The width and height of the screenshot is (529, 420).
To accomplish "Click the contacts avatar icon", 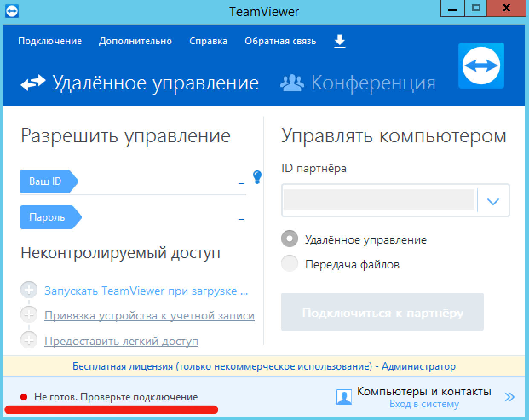I will 344,397.
